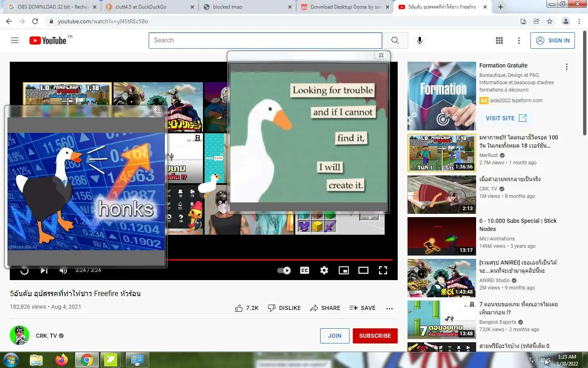Go to YouTube home via logo
Screen dimensions: 588x368
[48, 40]
